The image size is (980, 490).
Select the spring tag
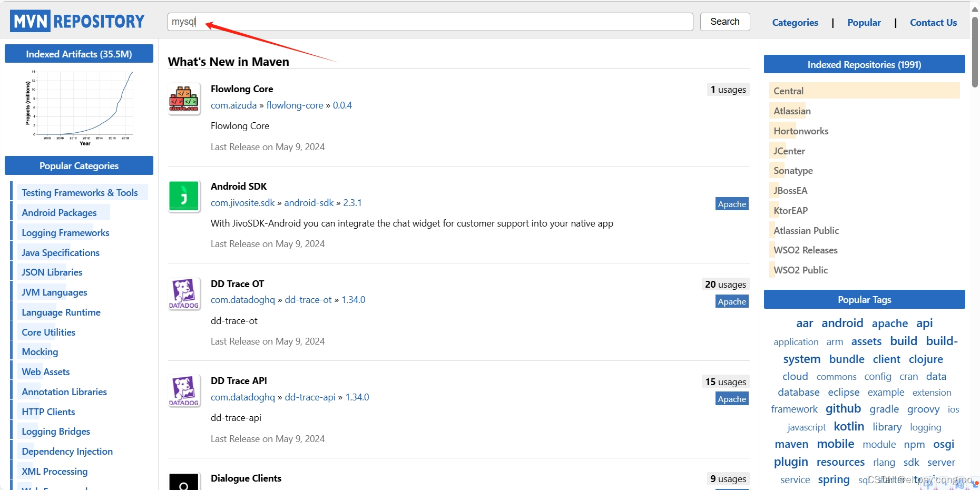tap(834, 479)
